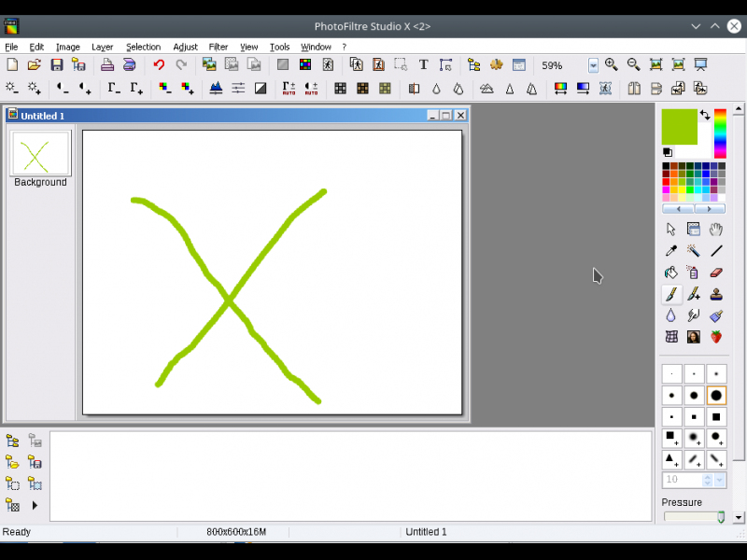Open the zoom percentage dropdown

(593, 66)
